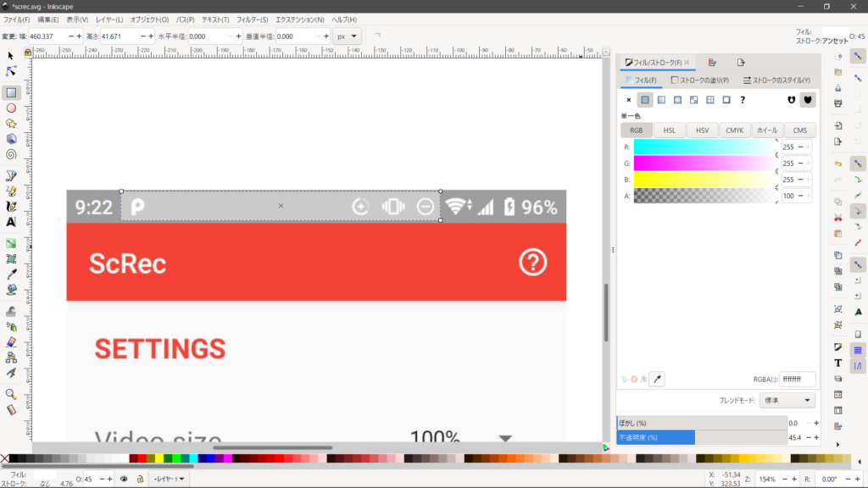Select the Calligraphy tool
This screenshot has width=868, height=488.
pyautogui.click(x=10, y=207)
